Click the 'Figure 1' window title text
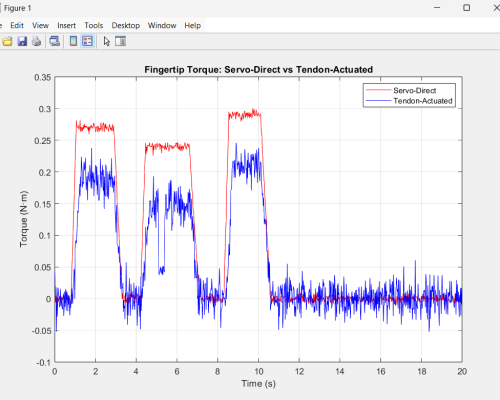Image resolution: width=500 pixels, height=400 pixels. pos(17,8)
